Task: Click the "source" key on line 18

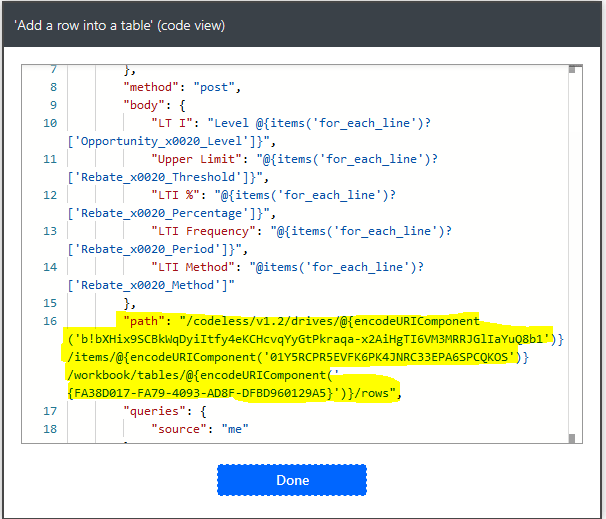Action: 180,429
